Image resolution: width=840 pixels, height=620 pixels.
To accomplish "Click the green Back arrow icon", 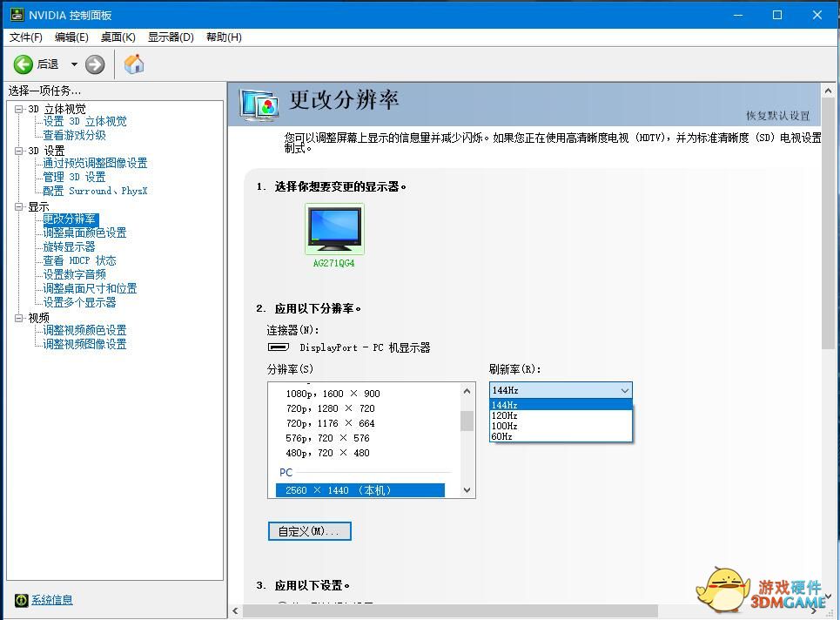I will coord(23,64).
